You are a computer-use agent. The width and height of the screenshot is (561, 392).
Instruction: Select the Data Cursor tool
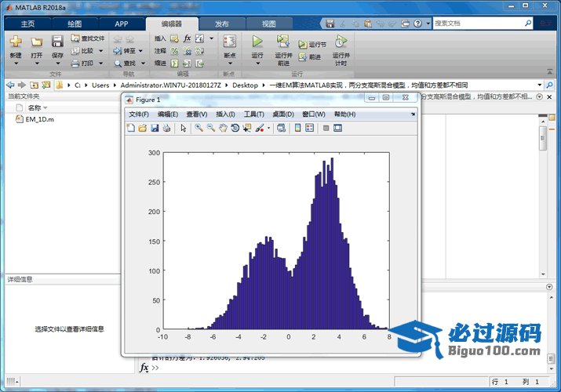[247, 128]
